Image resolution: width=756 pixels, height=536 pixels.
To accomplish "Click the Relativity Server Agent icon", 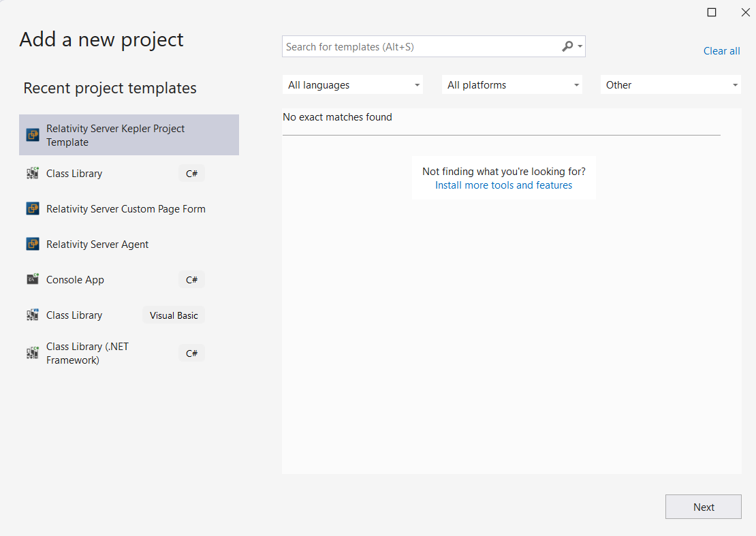I will (32, 244).
